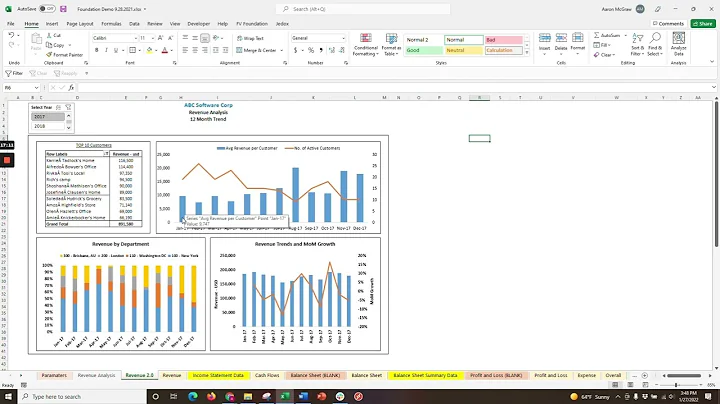
Task: Switch to the Balance Sheet sheet tab
Action: pyautogui.click(x=366, y=375)
